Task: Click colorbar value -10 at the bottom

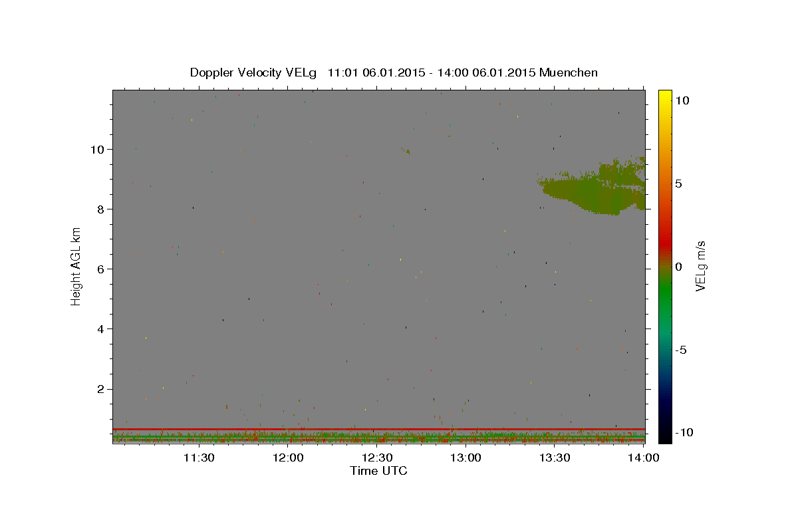Action: (x=684, y=433)
